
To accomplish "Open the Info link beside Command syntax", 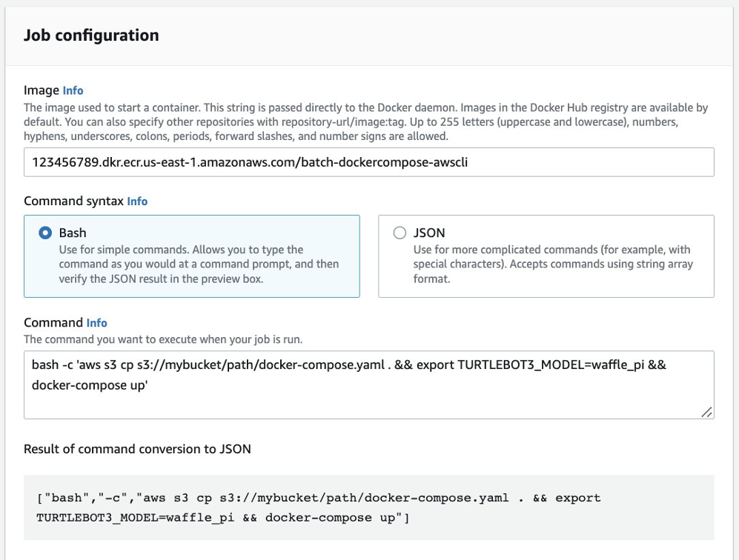I will (136, 201).
